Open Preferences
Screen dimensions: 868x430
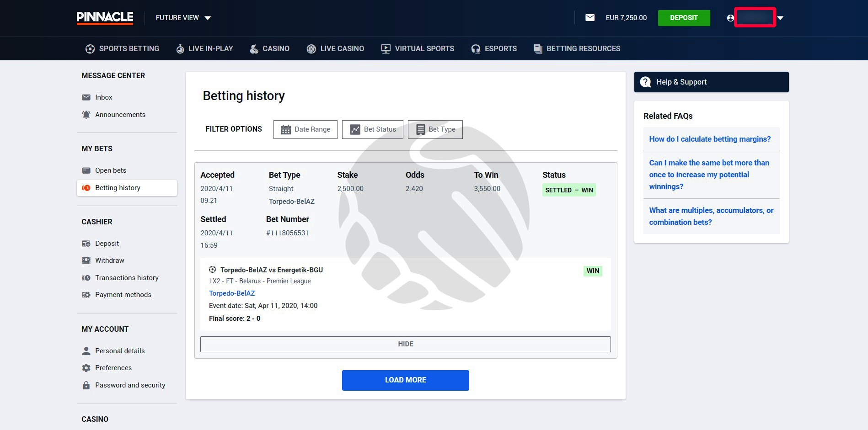tap(113, 368)
